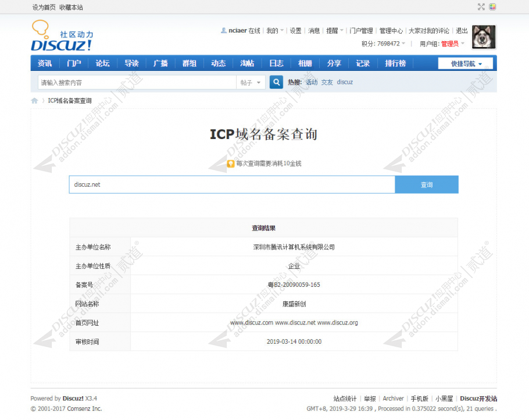Viewport: 529px width, 420px height.
Task: Click the user icon beside nciaer
Action: coord(223,30)
